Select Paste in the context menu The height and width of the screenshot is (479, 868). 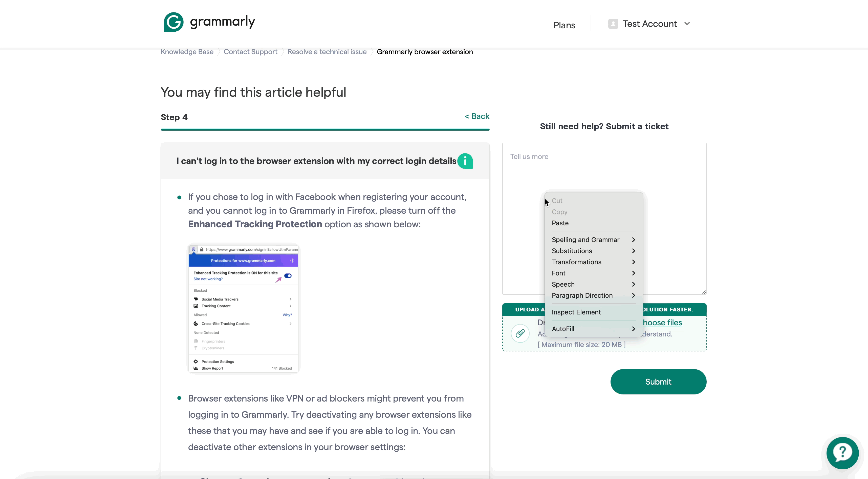593,223
